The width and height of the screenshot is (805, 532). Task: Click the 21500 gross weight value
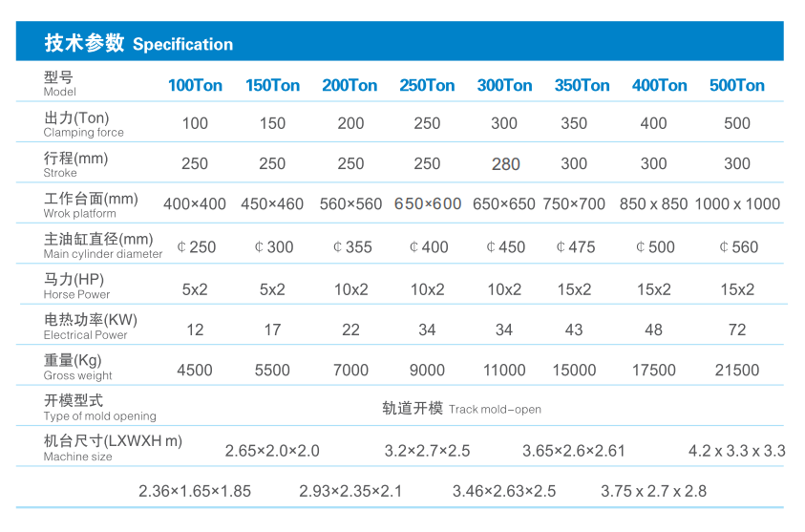pos(736,370)
